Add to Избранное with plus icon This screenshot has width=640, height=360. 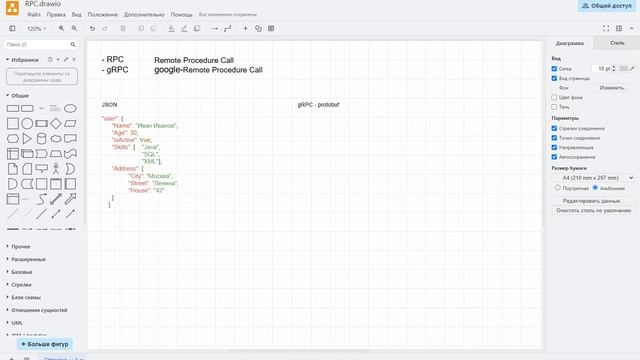pos(58,60)
